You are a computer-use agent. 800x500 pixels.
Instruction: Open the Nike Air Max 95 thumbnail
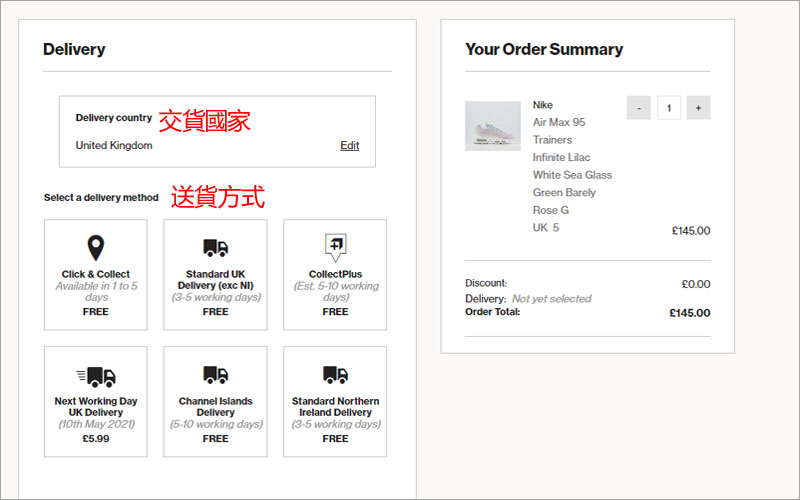[492, 126]
